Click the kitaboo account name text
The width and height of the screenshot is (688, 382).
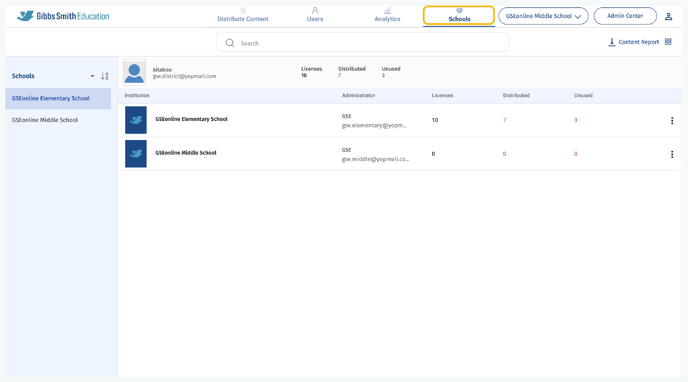click(162, 70)
